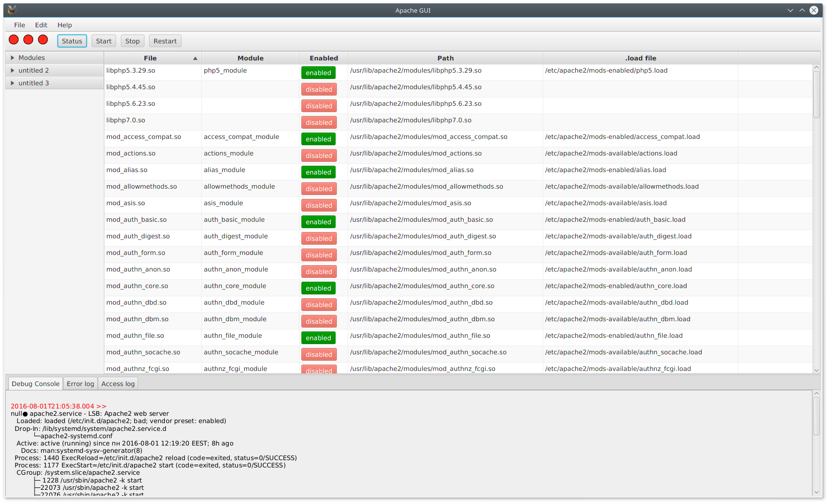Enable the authn_dbm_module toggle
The height and width of the screenshot is (504, 829).
pyautogui.click(x=319, y=321)
